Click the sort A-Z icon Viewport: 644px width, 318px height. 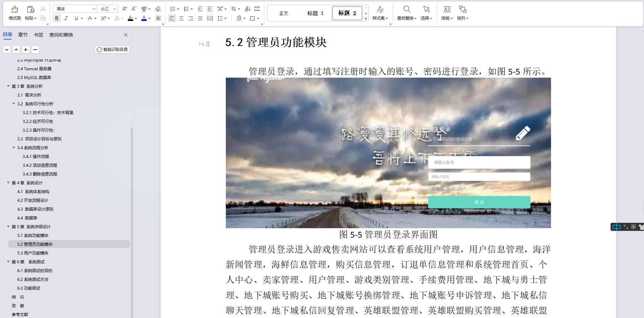tap(248, 9)
